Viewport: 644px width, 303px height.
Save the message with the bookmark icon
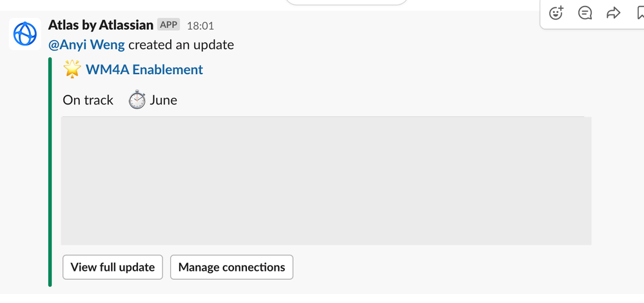click(x=640, y=13)
